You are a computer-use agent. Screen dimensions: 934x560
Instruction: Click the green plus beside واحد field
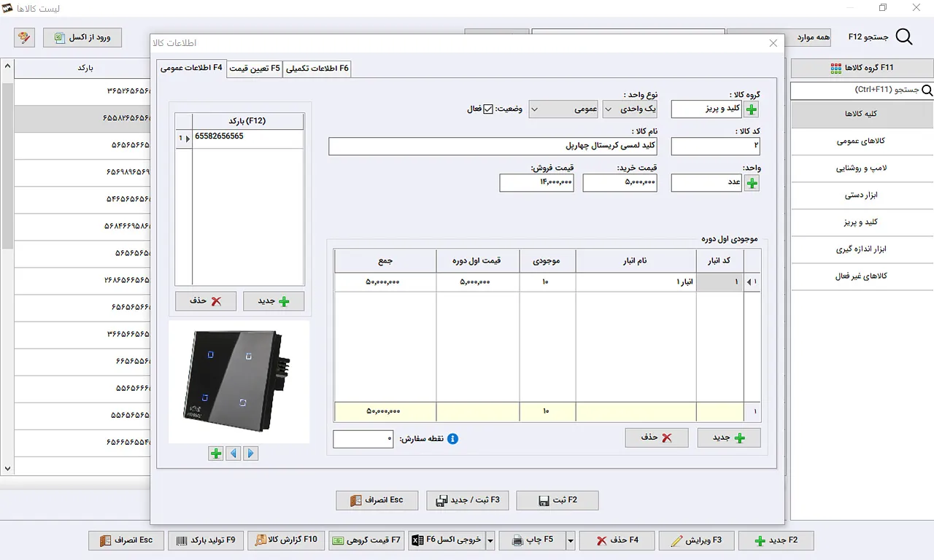pos(752,183)
